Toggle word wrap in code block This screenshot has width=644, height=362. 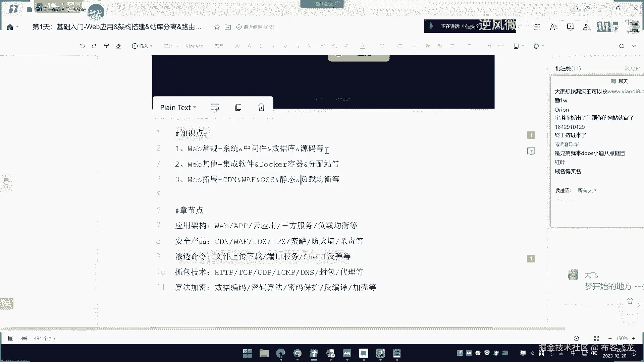coord(215,107)
